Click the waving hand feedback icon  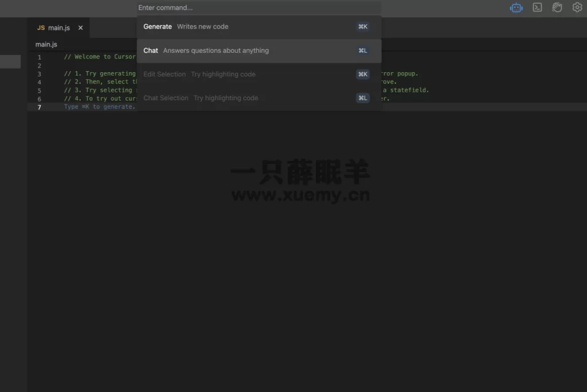pyautogui.click(x=557, y=7)
